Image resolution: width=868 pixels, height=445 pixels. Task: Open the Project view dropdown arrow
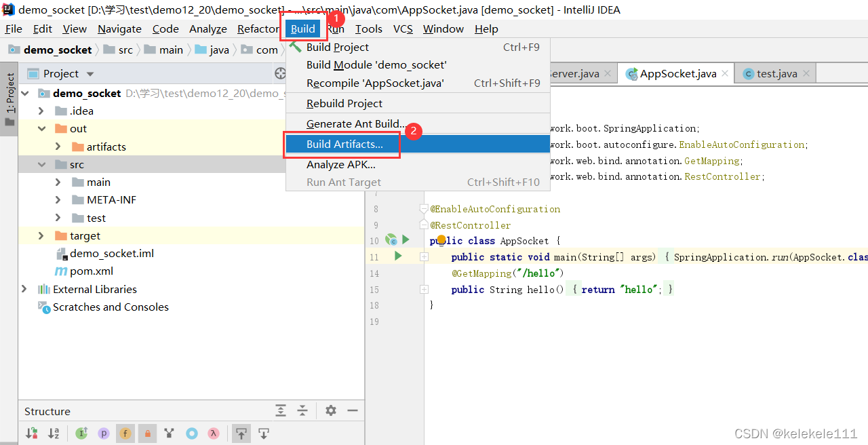[90, 74]
